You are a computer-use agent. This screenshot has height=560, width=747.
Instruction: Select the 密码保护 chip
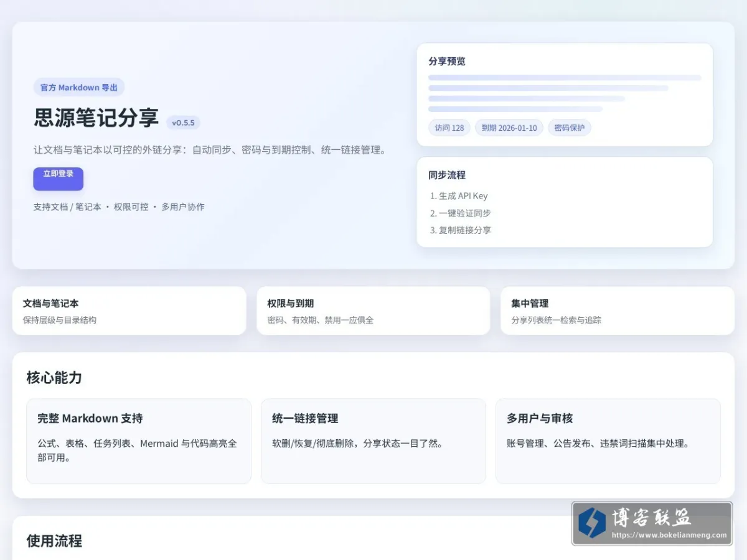(x=570, y=128)
